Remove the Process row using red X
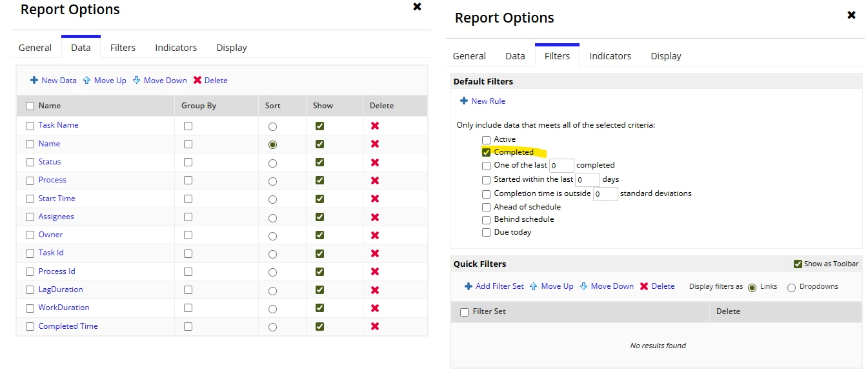This screenshot has height=372, width=868. (374, 181)
